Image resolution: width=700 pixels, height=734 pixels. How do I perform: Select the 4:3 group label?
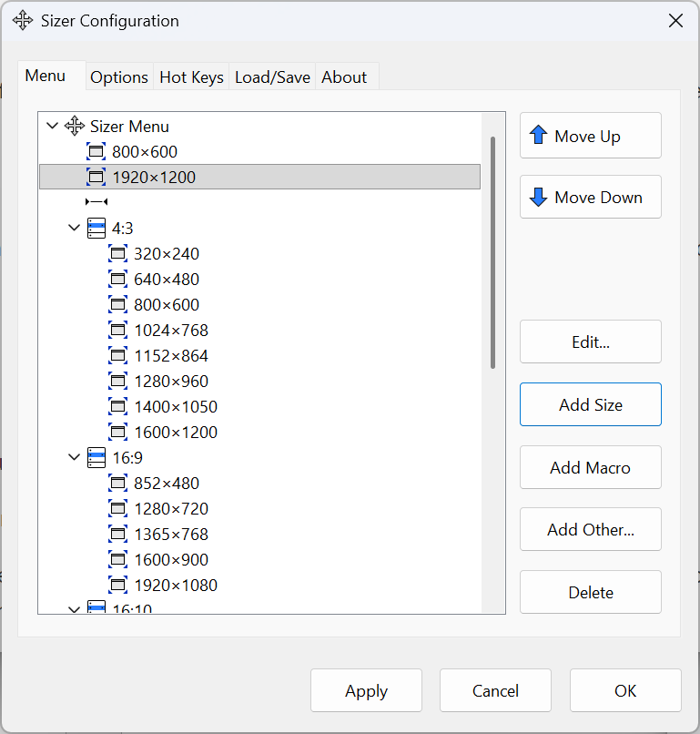click(x=123, y=228)
